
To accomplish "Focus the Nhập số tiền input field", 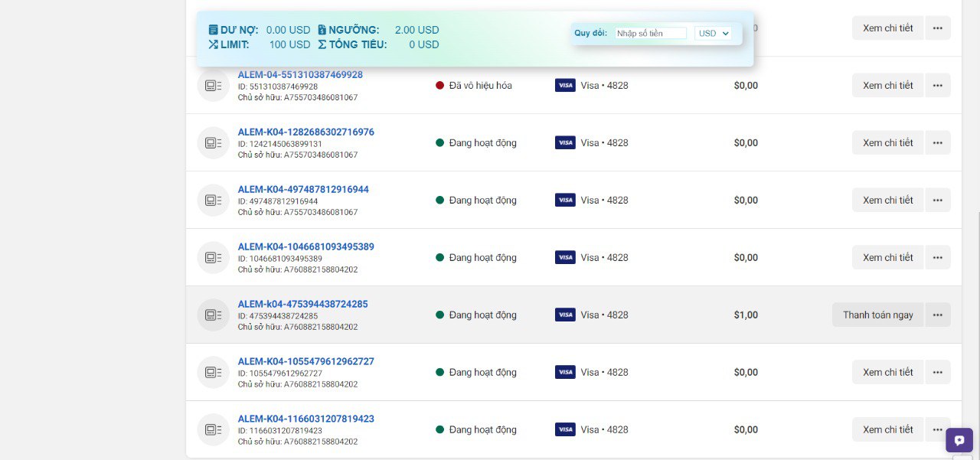I will click(x=652, y=33).
